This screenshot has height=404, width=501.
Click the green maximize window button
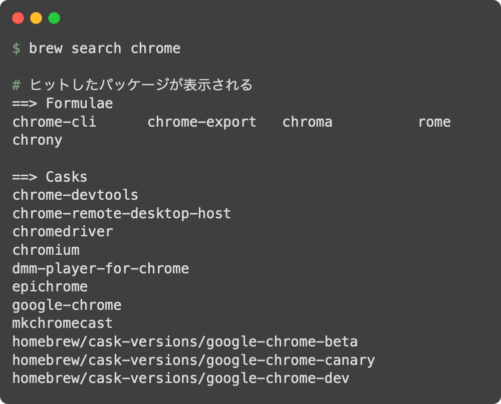coord(54,18)
